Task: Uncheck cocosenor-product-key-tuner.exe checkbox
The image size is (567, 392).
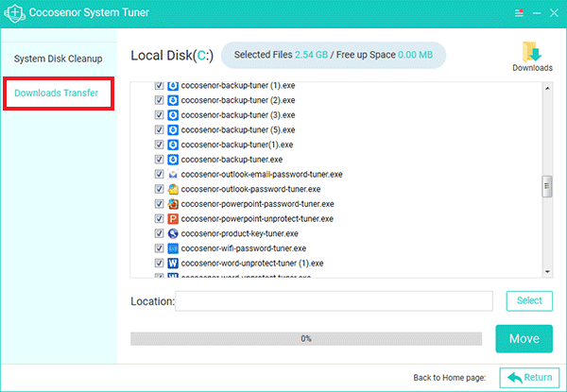Action: click(159, 233)
